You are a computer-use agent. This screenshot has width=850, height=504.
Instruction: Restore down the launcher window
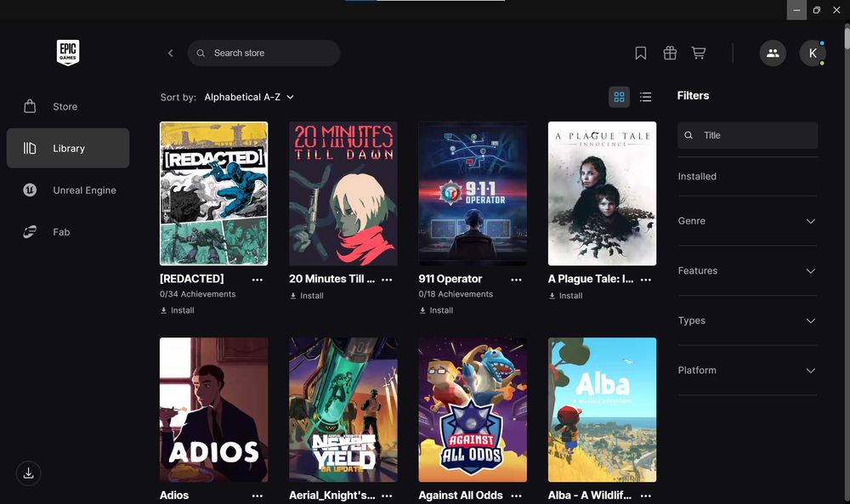coord(816,9)
